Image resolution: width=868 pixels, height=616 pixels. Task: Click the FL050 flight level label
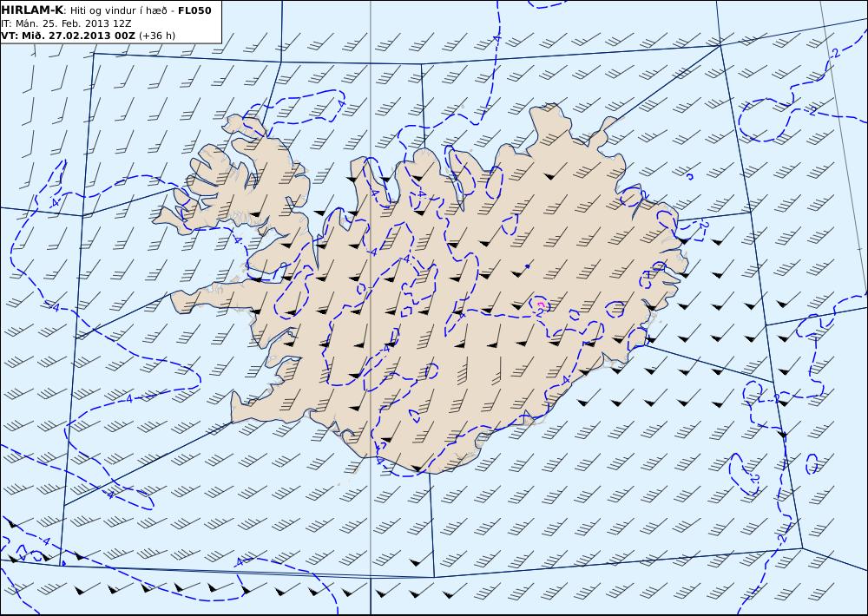(194, 10)
